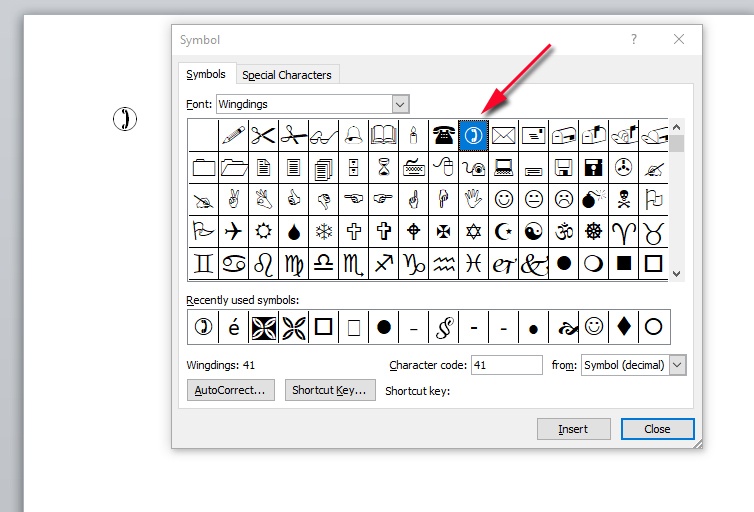Pick the Libra zodiac symbol
The width and height of the screenshot is (754, 512).
point(324,263)
